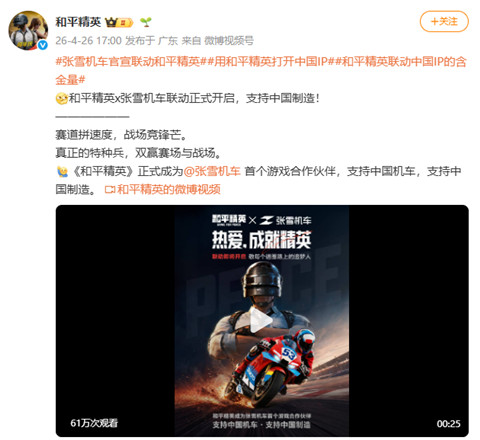Screen dimensions: 480x440
Task: Click the 61万次观看 view count
Action: 94,423
